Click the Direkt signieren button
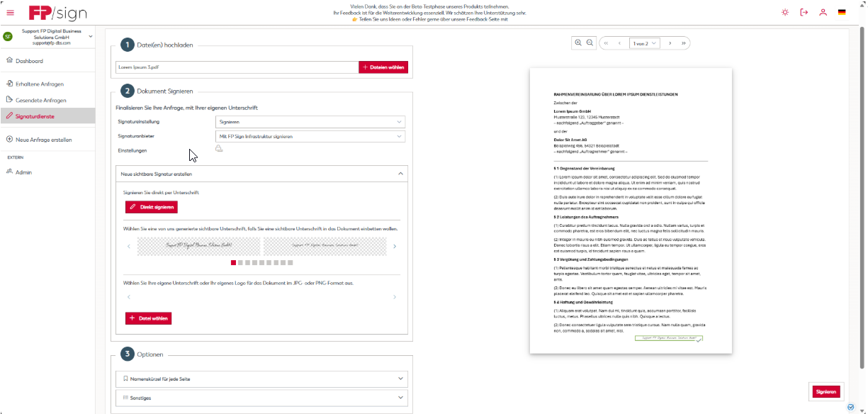Screen dimensions: 868x414 (152, 207)
